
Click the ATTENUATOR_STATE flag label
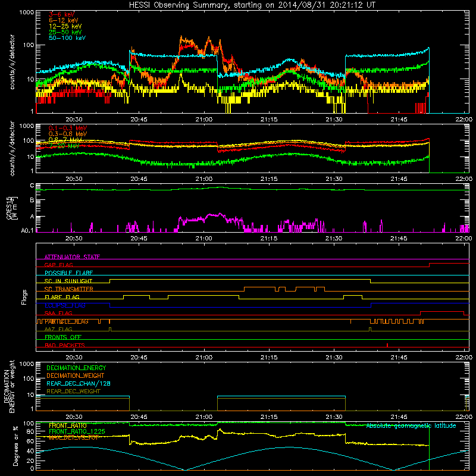click(72, 257)
